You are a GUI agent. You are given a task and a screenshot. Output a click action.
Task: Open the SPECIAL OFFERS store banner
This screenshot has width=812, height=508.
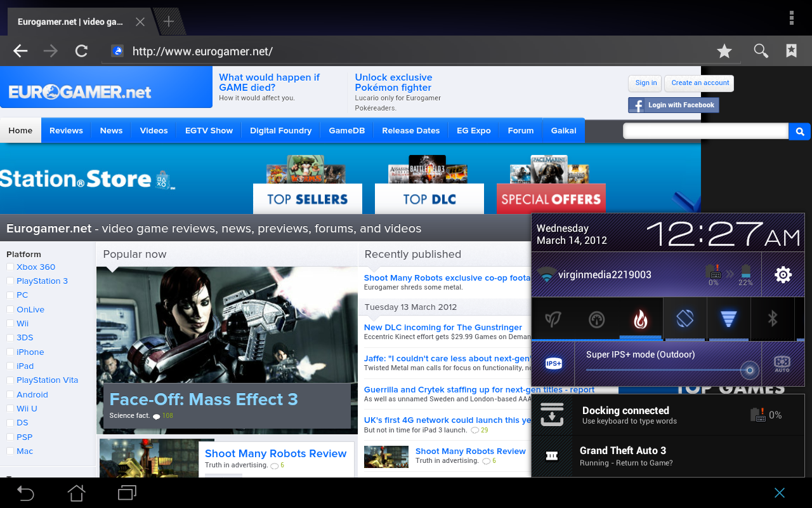[551, 199]
